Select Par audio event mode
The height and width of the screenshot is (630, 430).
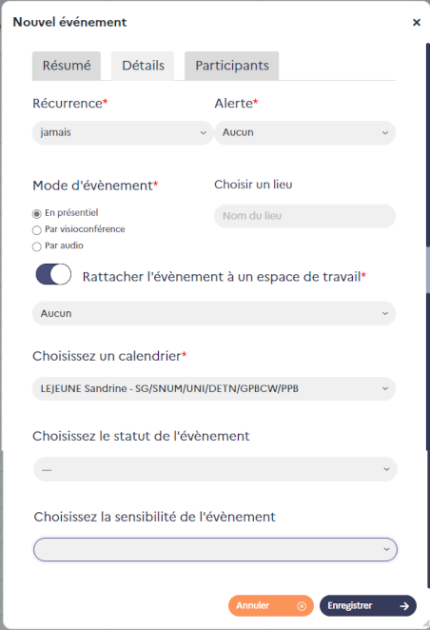coord(37,246)
